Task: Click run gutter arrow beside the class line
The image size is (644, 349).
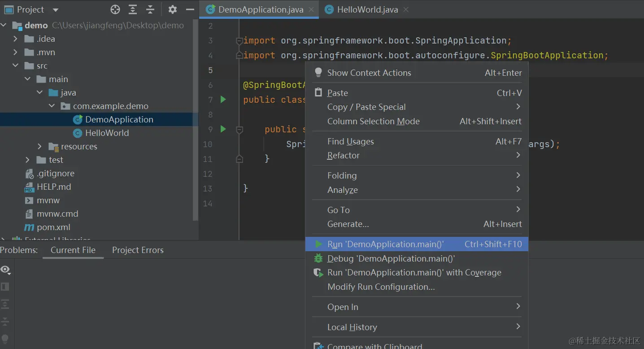Action: [x=223, y=100]
